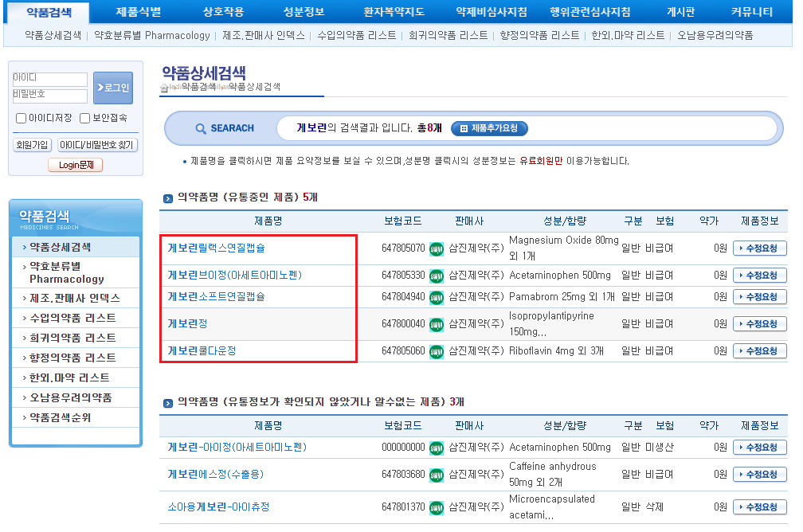The height and width of the screenshot is (532, 803).
Task: Open the 상호작용 top menu
Action: (x=223, y=12)
